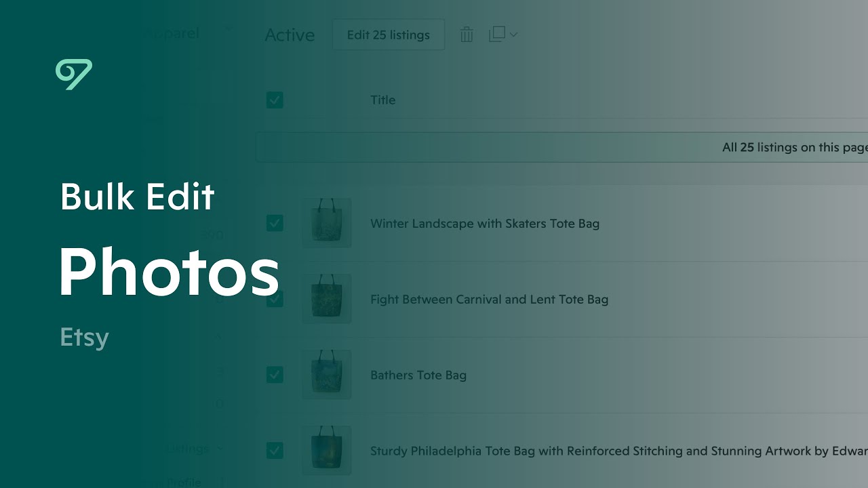Click the All 25 listings banner
Image resolution: width=868 pixels, height=488 pixels.
(x=561, y=147)
